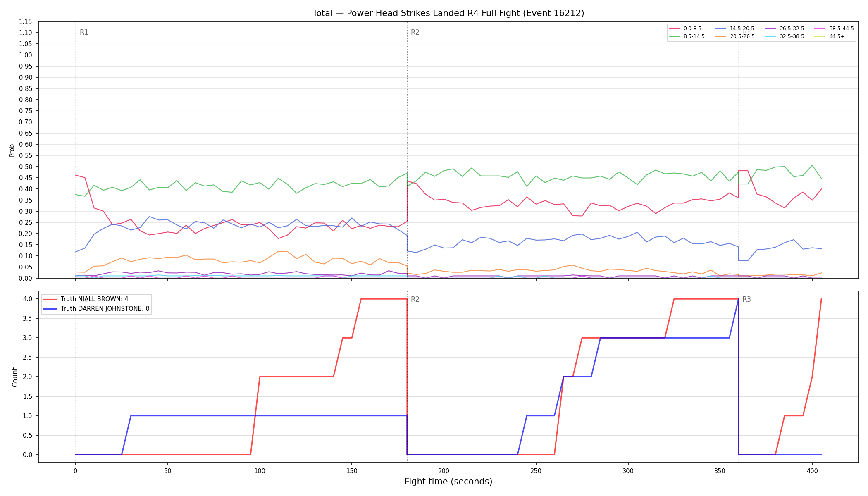
Task: Select the 26.5-32.5 legend label
Action: coord(792,29)
